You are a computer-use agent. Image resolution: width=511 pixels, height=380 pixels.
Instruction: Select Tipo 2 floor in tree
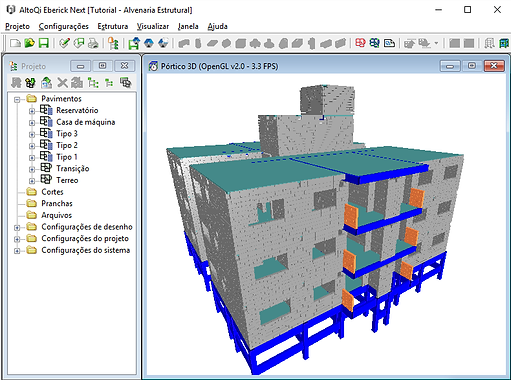coord(67,145)
